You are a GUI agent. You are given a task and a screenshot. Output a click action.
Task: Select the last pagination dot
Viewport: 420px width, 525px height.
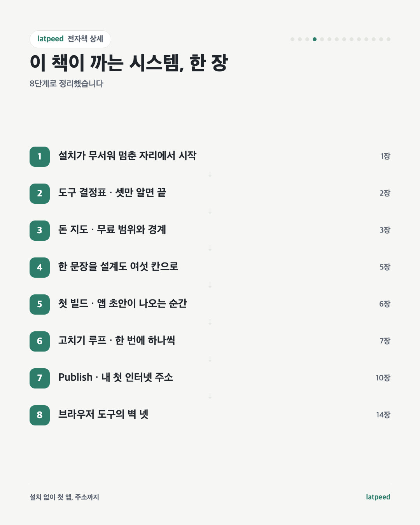pyautogui.click(x=388, y=39)
